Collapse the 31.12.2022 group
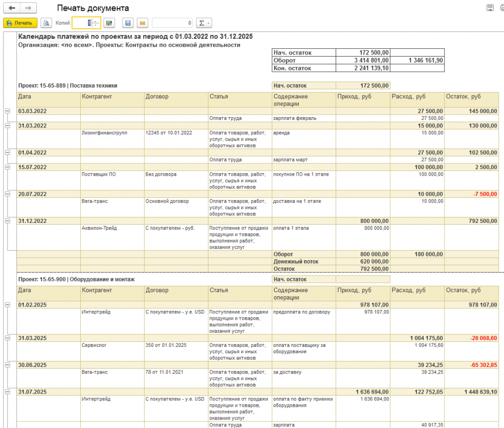The width and height of the screenshot is (504, 428). click(x=7, y=221)
